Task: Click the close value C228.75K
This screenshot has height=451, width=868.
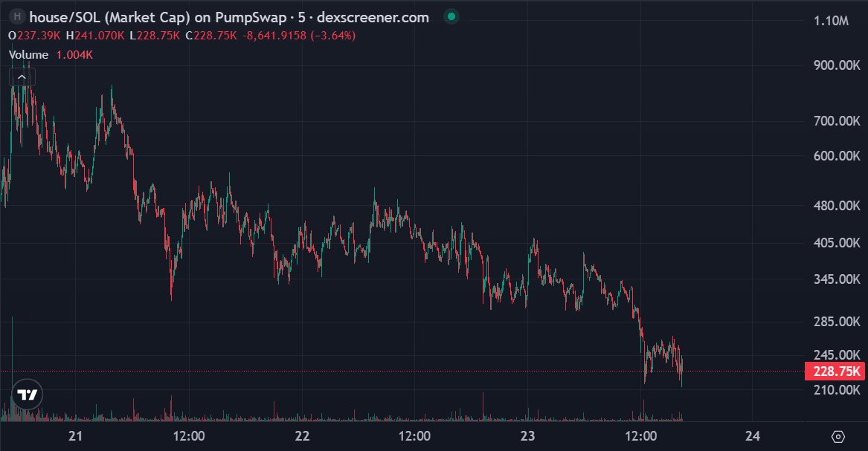Action: pos(211,36)
